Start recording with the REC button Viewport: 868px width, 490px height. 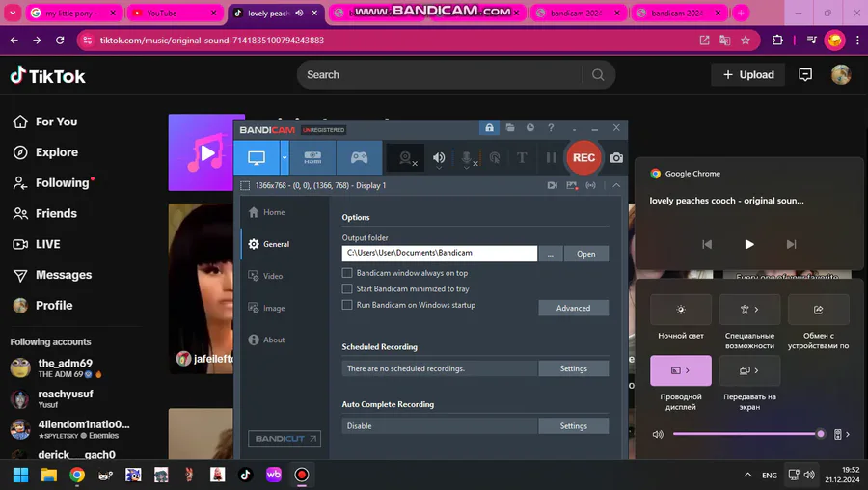pos(583,158)
